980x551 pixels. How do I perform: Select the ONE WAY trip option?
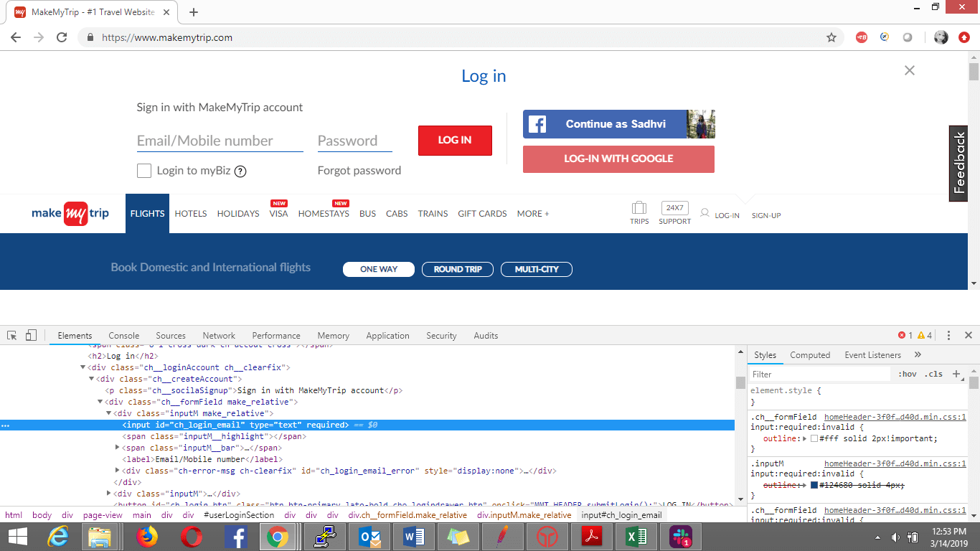(379, 269)
